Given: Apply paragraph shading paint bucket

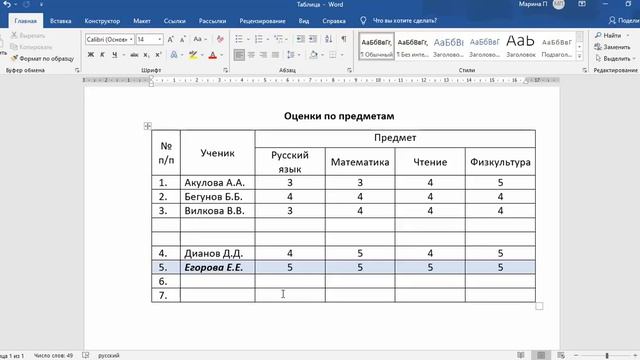Looking at the screenshot, I should coord(313,55).
